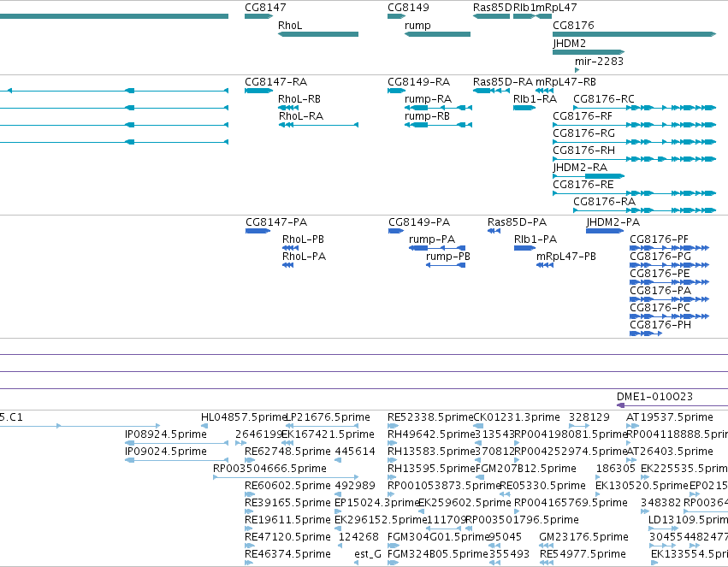Select the CG8147 gene glyph
728x567 pixels.
tap(258, 16)
